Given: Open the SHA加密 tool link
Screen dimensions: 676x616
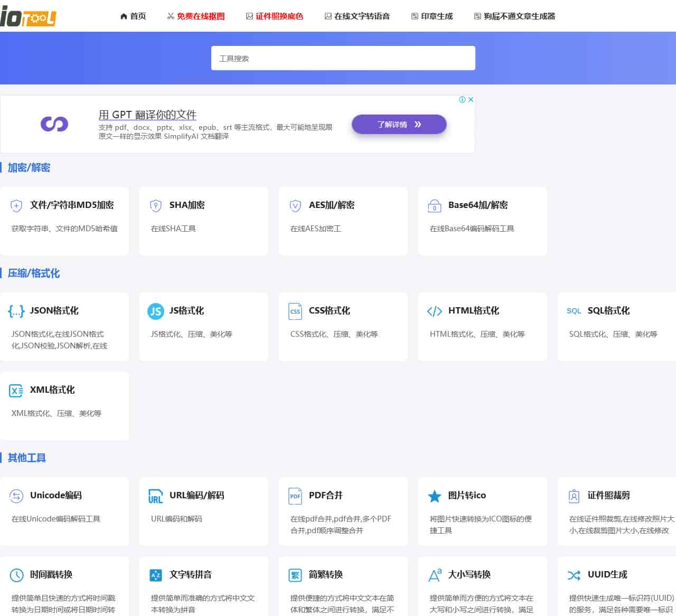Looking at the screenshot, I should coord(187,205).
